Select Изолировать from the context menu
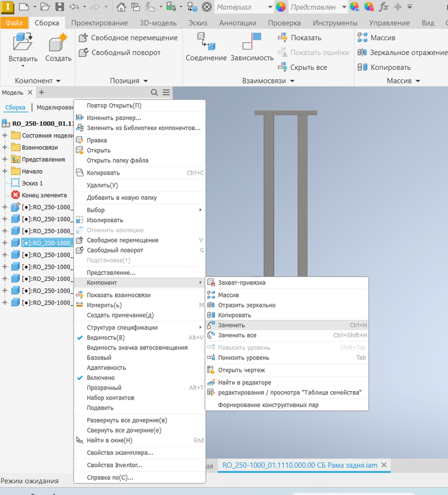 pyautogui.click(x=140, y=220)
